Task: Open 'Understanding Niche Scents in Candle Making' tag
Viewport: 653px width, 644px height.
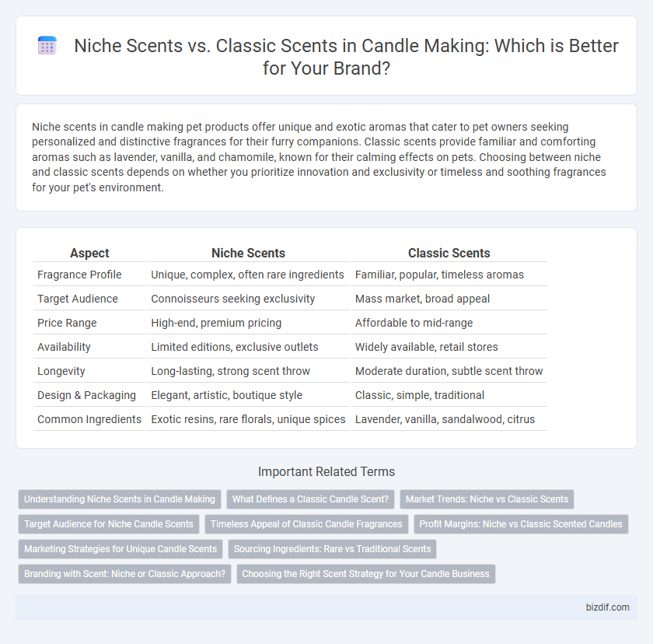Action: 120,499
